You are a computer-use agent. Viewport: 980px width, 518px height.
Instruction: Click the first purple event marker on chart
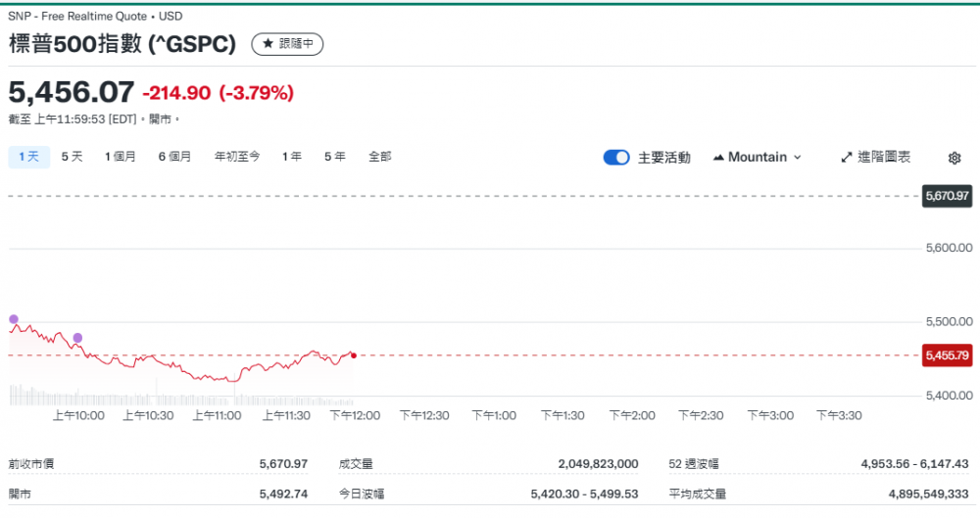[x=14, y=319]
